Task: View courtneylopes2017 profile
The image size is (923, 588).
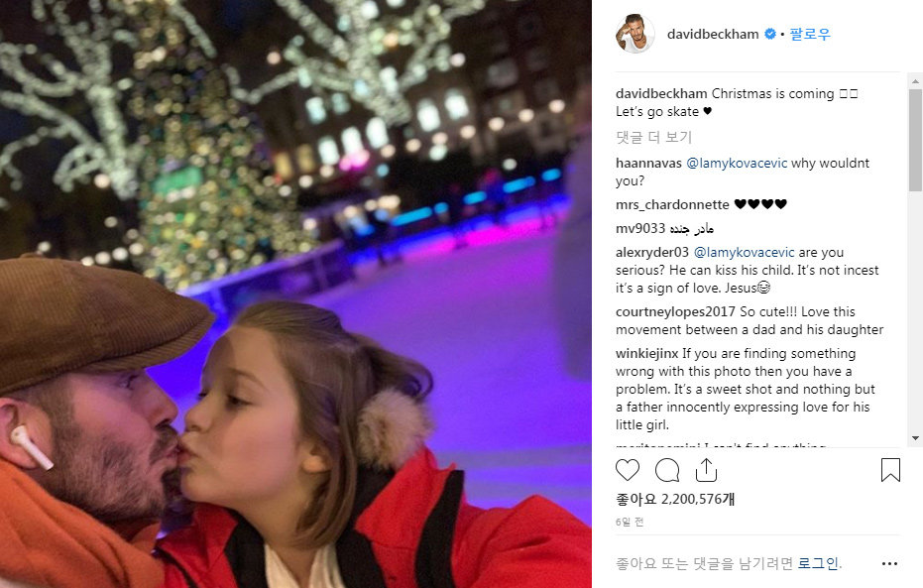Action: [x=676, y=312]
